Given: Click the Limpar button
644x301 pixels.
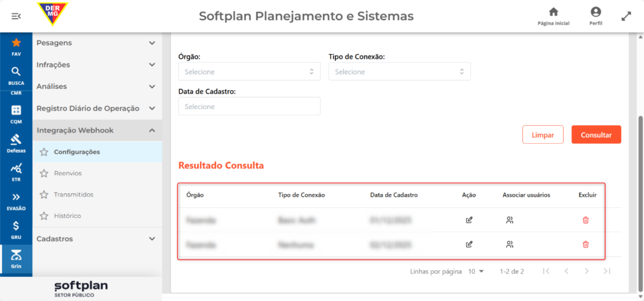Looking at the screenshot, I should [x=542, y=134].
